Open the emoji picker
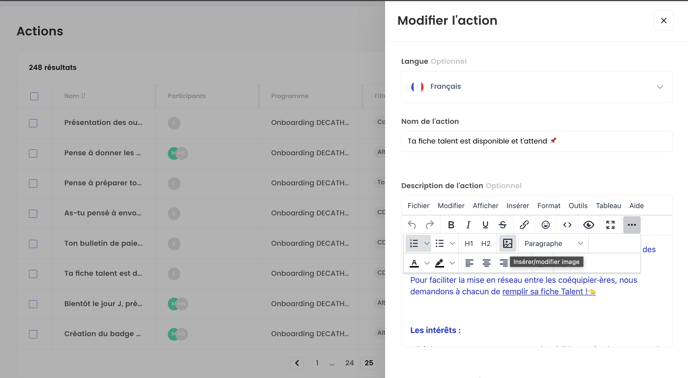Viewport: 688px width, 378px height. coord(545,225)
